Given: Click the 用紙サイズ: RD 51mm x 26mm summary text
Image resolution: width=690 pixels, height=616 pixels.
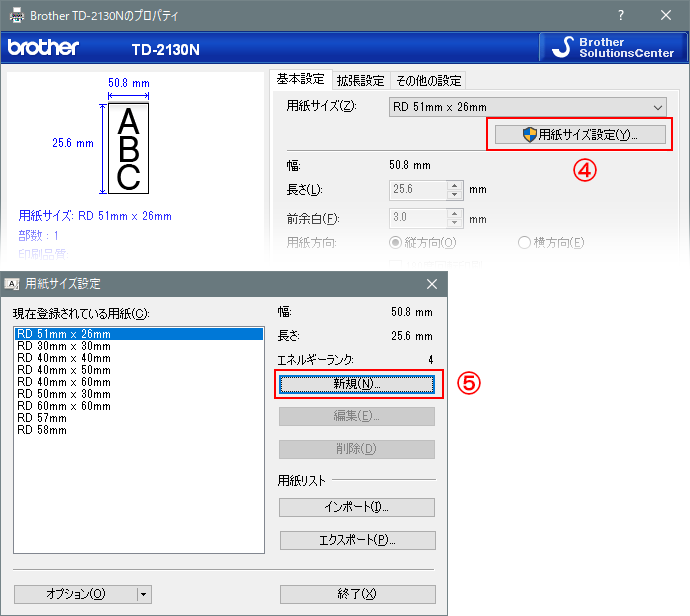Looking at the screenshot, I should point(95,216).
